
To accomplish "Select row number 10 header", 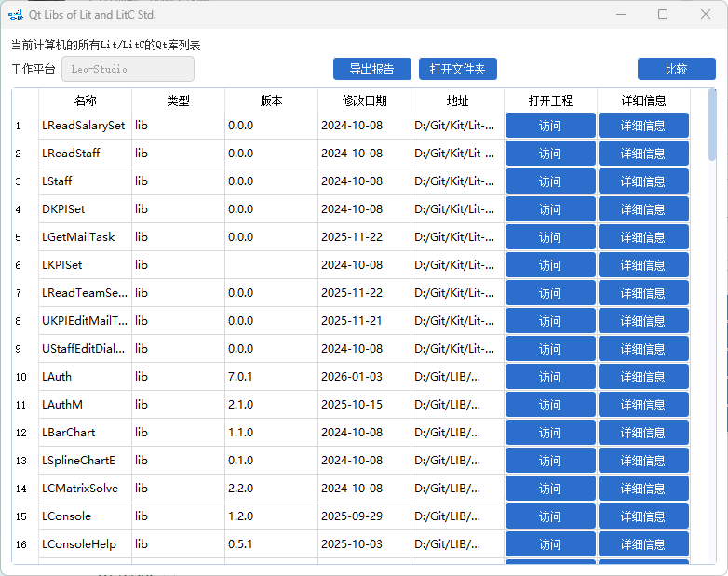I will click(21, 377).
